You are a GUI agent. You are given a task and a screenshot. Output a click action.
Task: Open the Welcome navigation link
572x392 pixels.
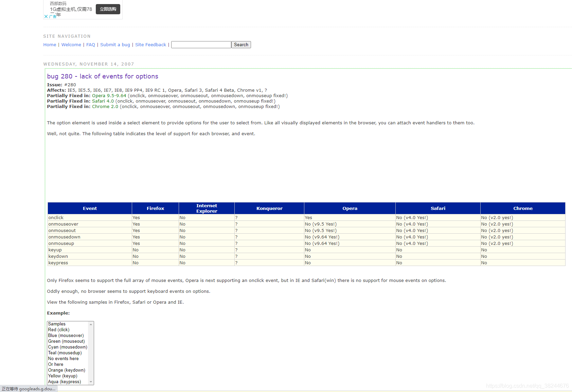71,45
